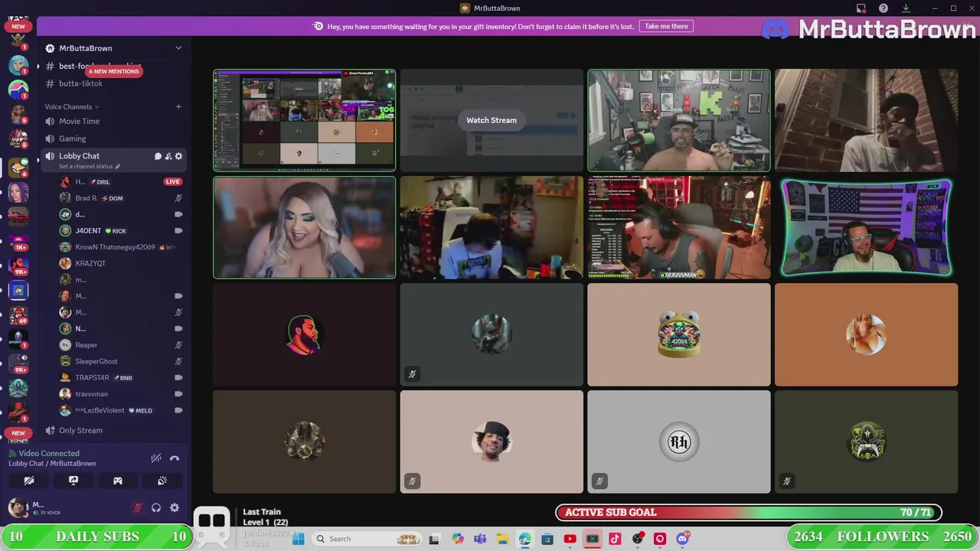Click blonde woman's video tile
The width and height of the screenshot is (980, 551).
(305, 227)
